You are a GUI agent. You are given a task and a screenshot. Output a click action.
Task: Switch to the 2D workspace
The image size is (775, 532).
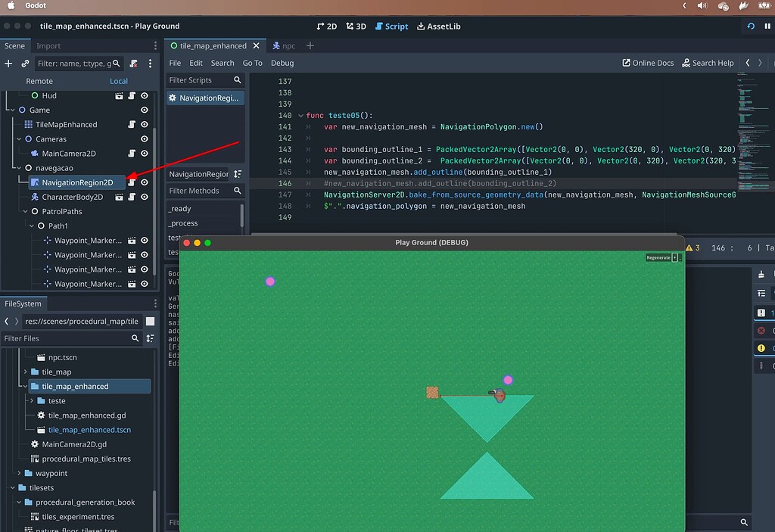click(x=327, y=26)
